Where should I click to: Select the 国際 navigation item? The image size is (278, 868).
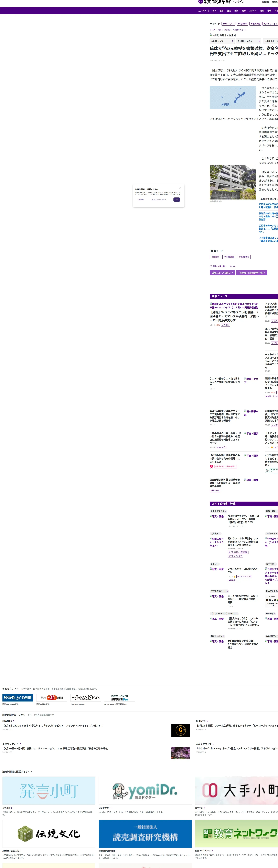[262, 11]
